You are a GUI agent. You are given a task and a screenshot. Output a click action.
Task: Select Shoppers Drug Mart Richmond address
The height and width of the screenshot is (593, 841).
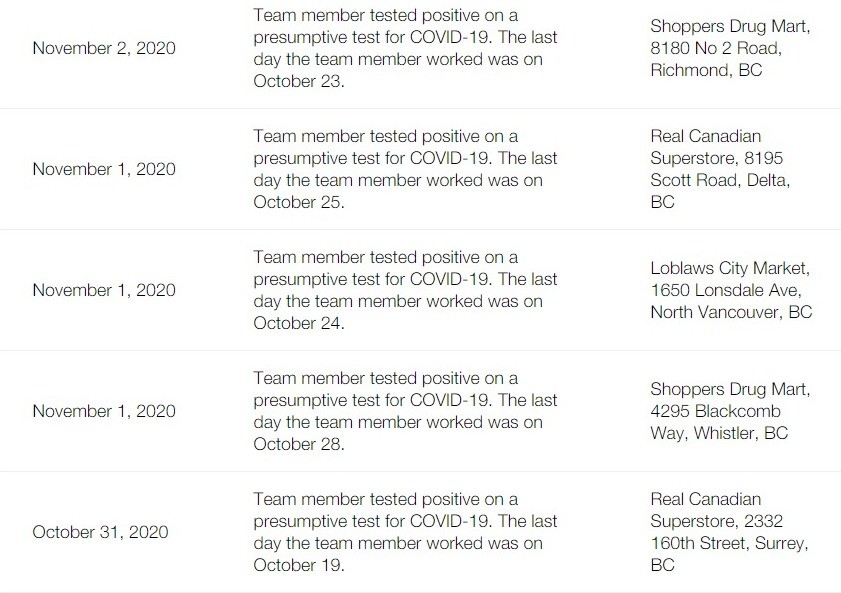tap(730, 48)
